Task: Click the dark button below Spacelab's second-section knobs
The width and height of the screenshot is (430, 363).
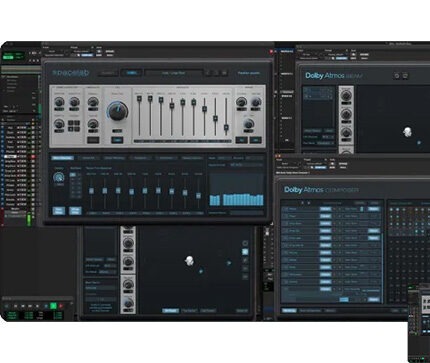Action: tap(93, 140)
